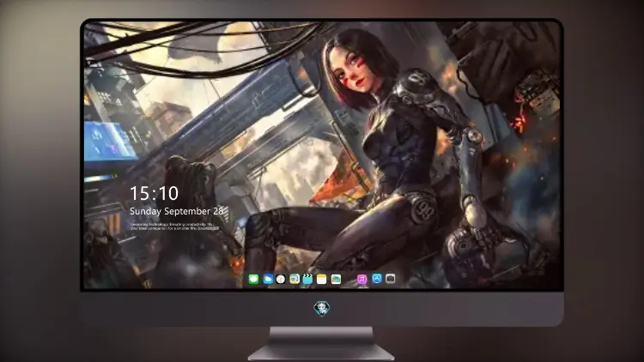
Task: Open the green Messages dock icon
Action: (x=253, y=279)
